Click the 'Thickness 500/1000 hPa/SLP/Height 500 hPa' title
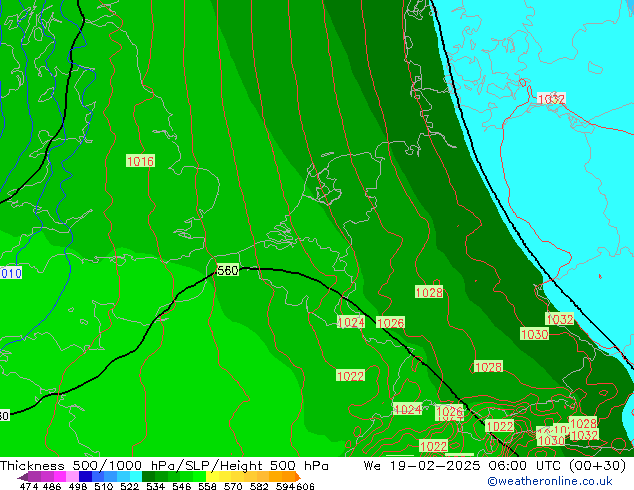The width and height of the screenshot is (634, 490). click(164, 466)
